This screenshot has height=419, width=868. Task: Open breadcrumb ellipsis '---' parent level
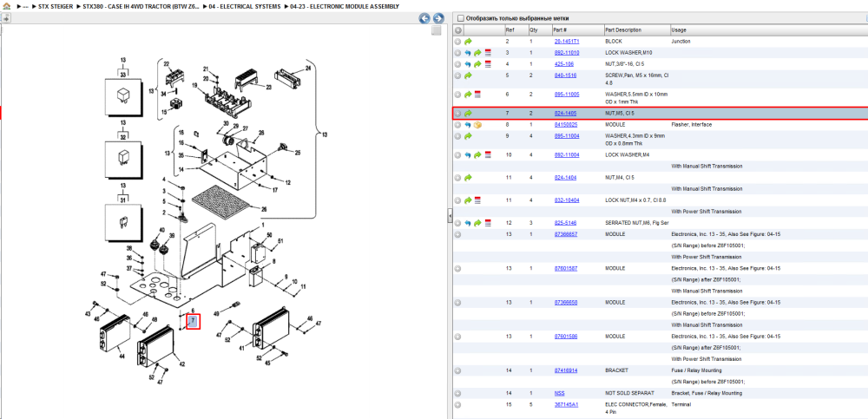(x=26, y=6)
